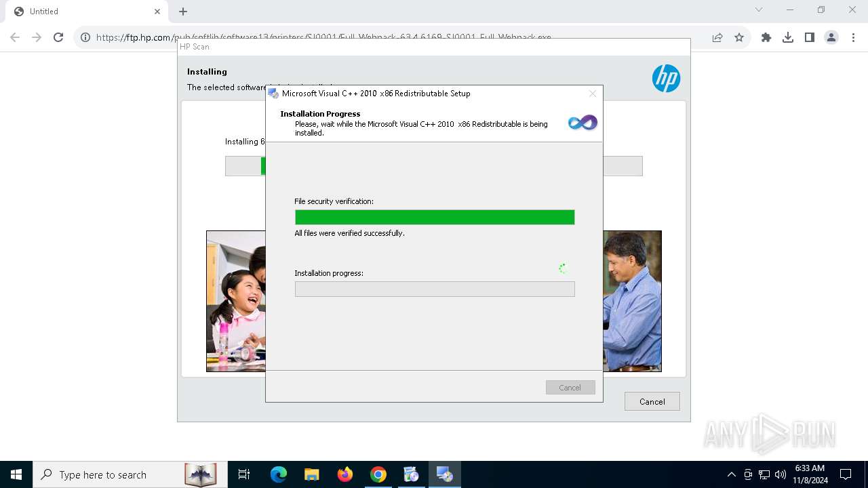Click the address bar URL
Viewport: 868px width, 488px height.
(x=323, y=37)
